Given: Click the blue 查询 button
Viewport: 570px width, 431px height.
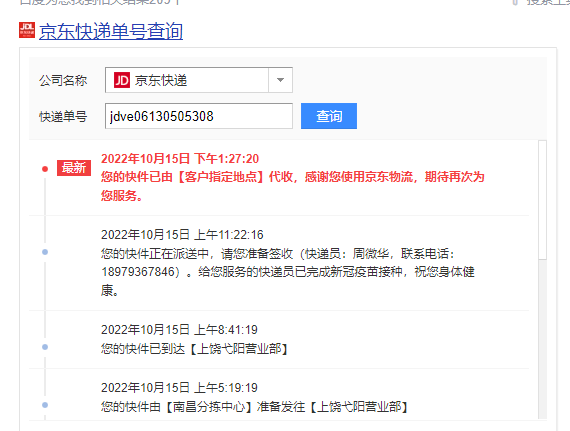Looking at the screenshot, I should tap(329, 116).
